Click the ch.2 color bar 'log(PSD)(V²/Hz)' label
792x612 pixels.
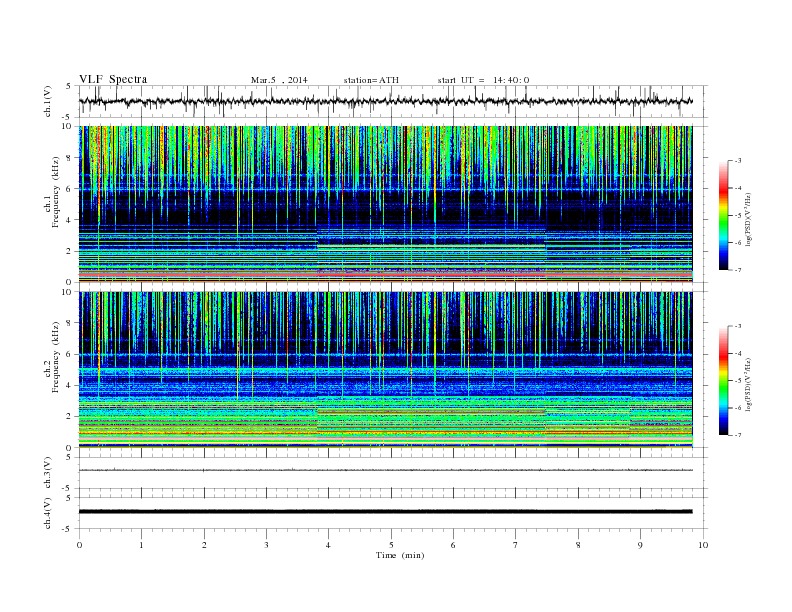pyautogui.click(x=749, y=383)
